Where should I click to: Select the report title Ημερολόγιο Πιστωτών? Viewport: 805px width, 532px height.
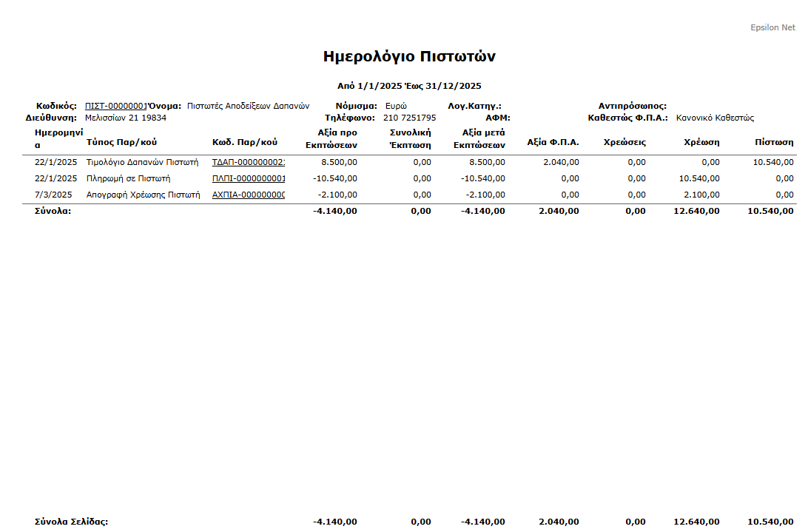click(x=409, y=56)
